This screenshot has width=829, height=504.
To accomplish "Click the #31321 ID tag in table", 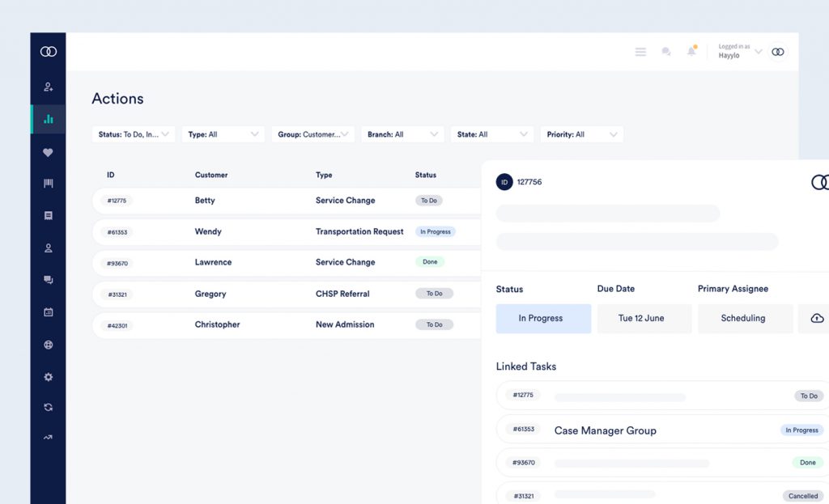I will coord(117,294).
